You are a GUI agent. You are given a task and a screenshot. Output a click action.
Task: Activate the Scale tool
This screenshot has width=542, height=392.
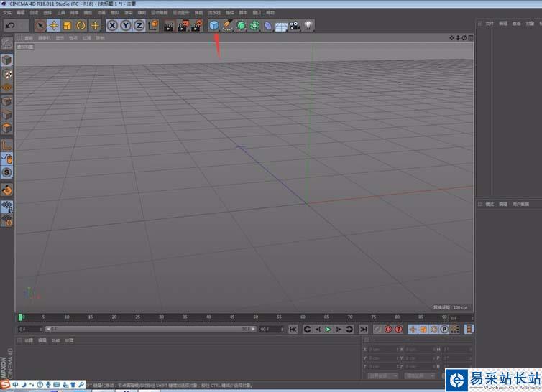(68, 25)
